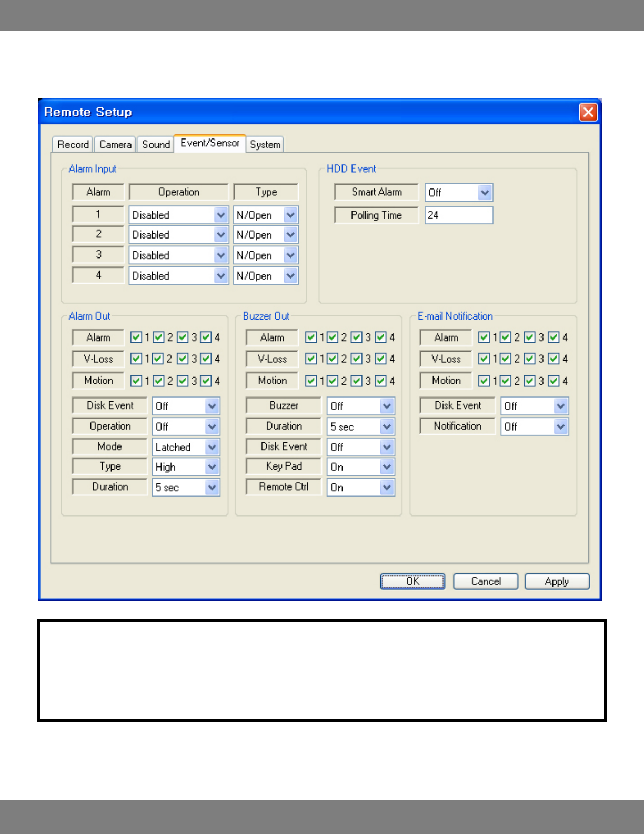The image size is (644, 834).
Task: Uncheck Alarm Out Motion channel 2
Action: [x=158, y=381]
